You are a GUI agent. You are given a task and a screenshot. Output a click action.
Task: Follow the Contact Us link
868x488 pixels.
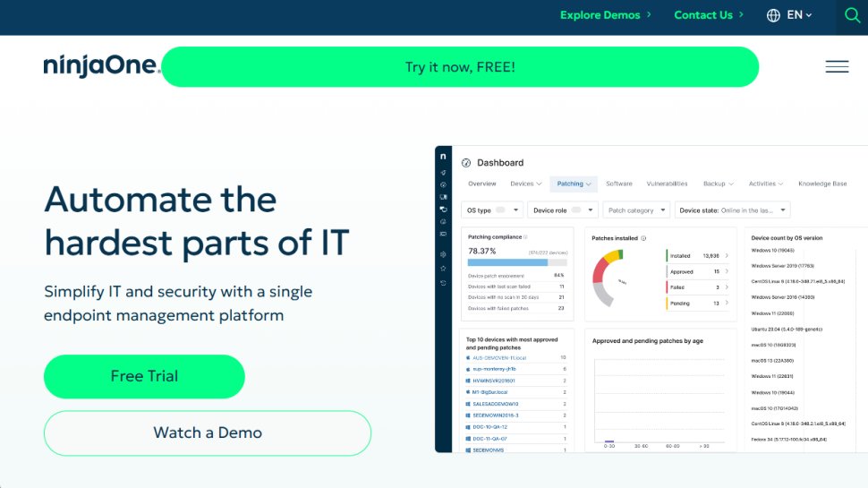click(709, 15)
